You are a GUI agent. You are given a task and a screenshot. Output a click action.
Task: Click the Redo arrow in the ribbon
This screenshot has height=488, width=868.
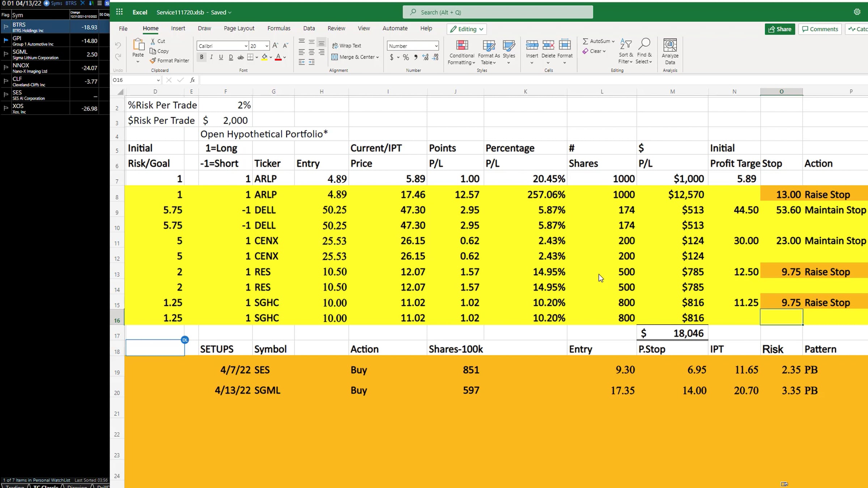tap(118, 57)
